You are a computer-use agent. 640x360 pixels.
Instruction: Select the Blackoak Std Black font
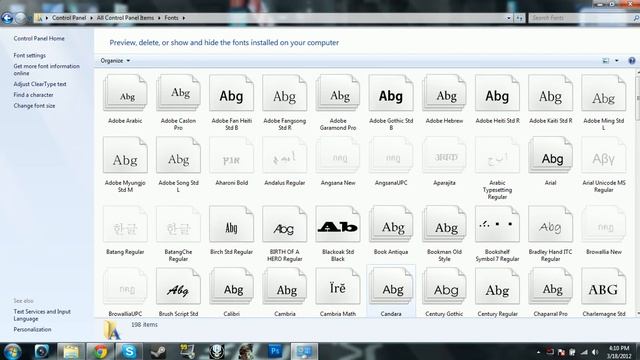[x=338, y=224]
